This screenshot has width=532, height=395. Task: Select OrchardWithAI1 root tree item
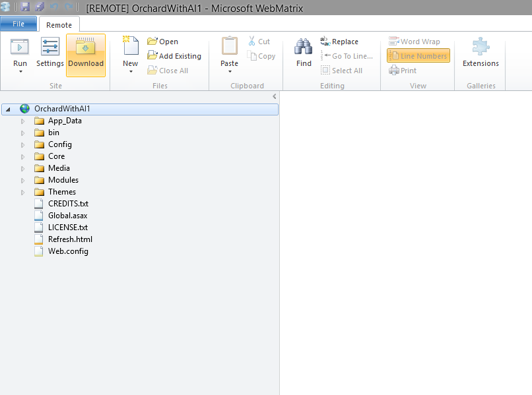tap(140, 109)
